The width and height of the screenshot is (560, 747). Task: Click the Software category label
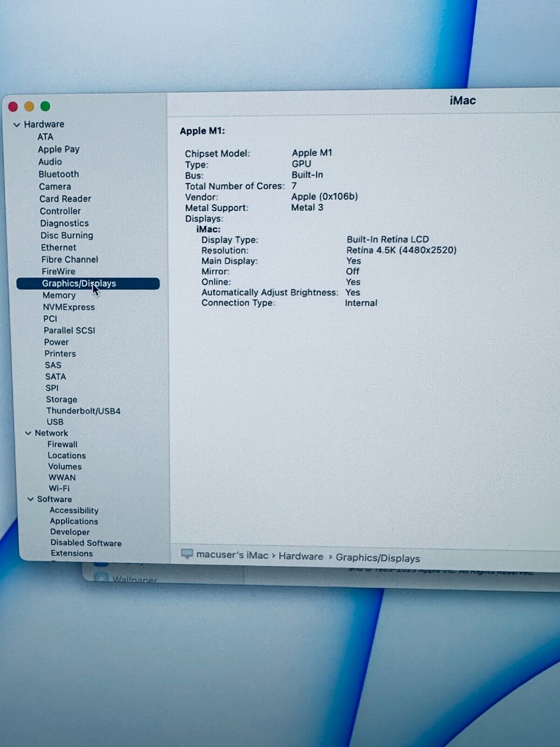click(x=54, y=499)
